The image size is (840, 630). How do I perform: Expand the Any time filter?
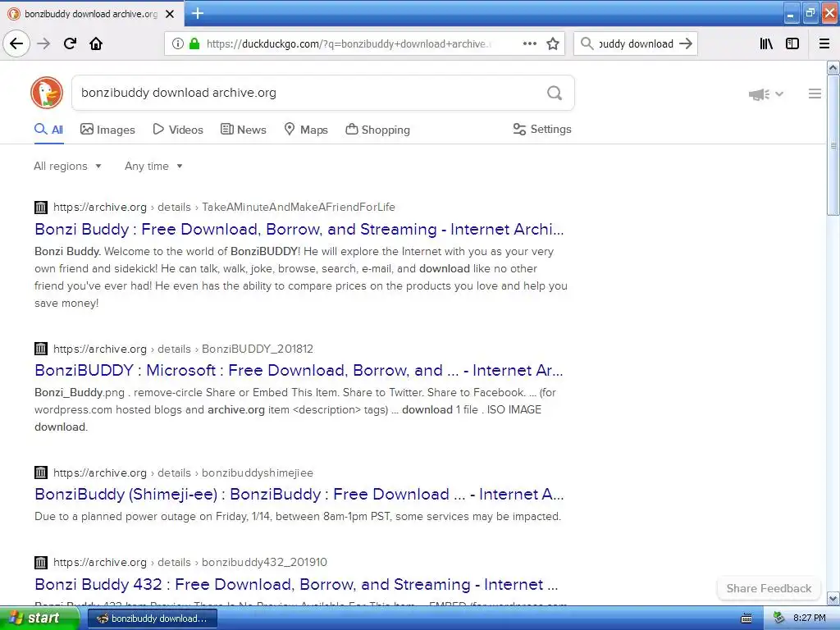point(153,166)
